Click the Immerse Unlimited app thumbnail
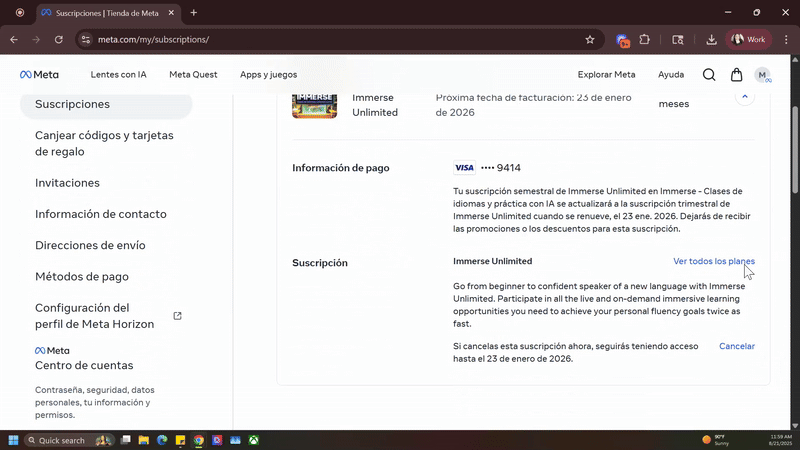The width and height of the screenshot is (800, 450). [x=314, y=104]
